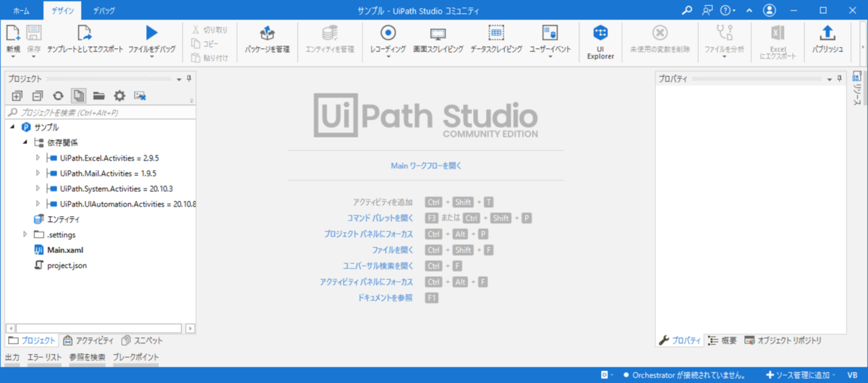Viewport: 868px width, 383px height.
Task: Click アクティビティ パネルにフォーカス link
Action: 366,281
